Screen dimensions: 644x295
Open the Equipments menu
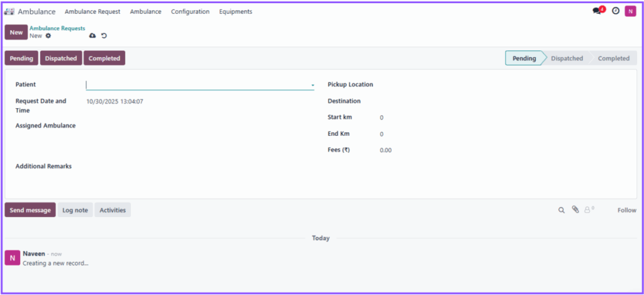(235, 11)
